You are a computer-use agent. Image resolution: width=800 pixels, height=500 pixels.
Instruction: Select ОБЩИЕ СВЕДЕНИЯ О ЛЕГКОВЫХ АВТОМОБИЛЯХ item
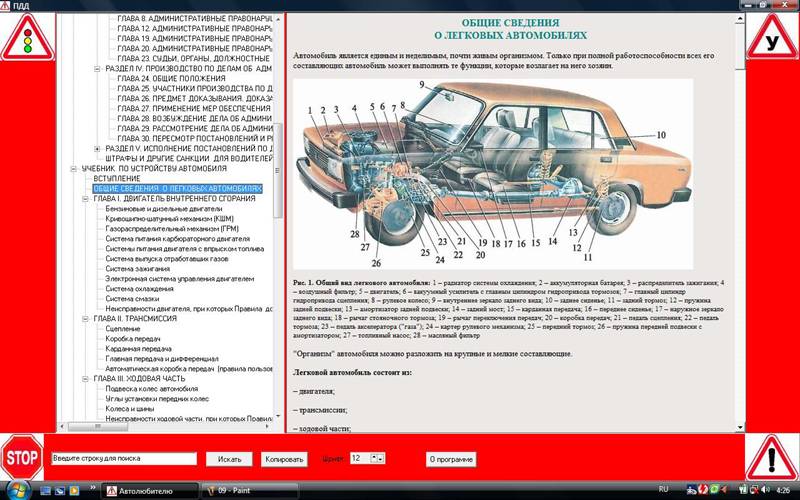178,188
